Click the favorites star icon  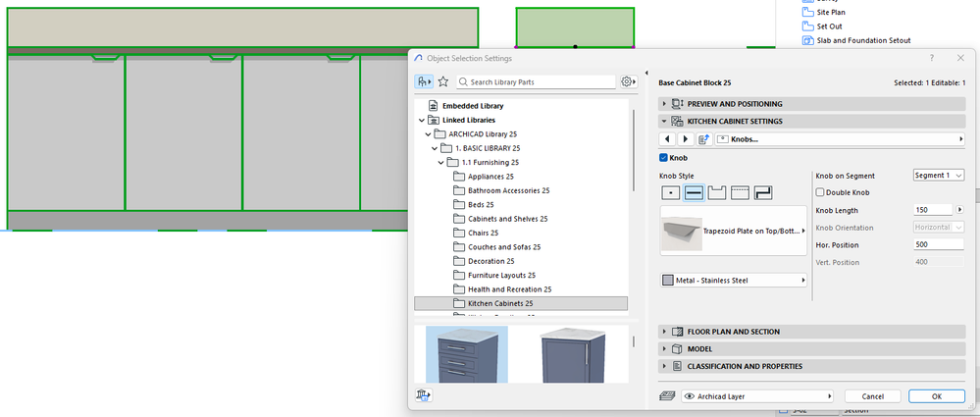pos(443,81)
